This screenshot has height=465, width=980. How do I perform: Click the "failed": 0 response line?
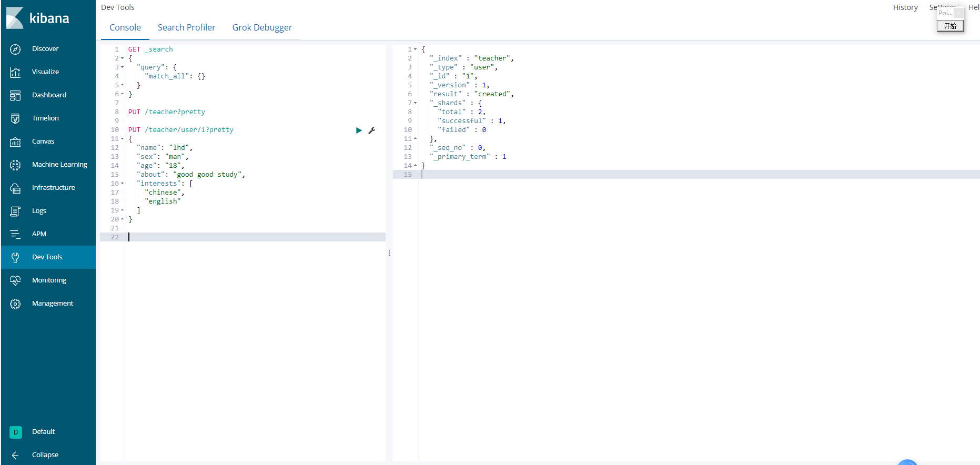pyautogui.click(x=462, y=130)
